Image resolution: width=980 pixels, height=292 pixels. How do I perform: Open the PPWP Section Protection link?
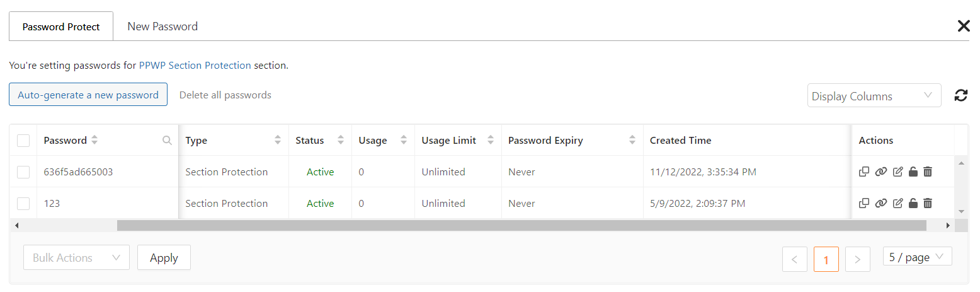point(195,65)
